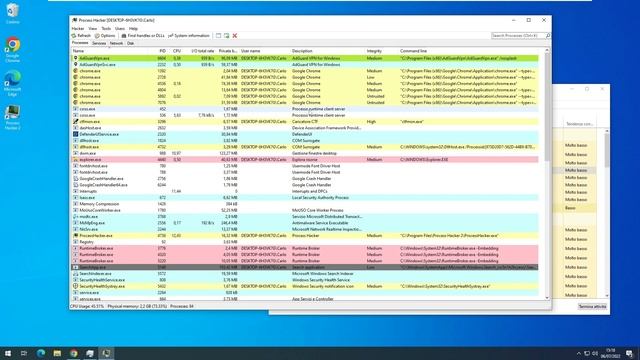Screen dimensions: 640x360
Task: Open Task View on the taskbar
Action: [24, 353]
